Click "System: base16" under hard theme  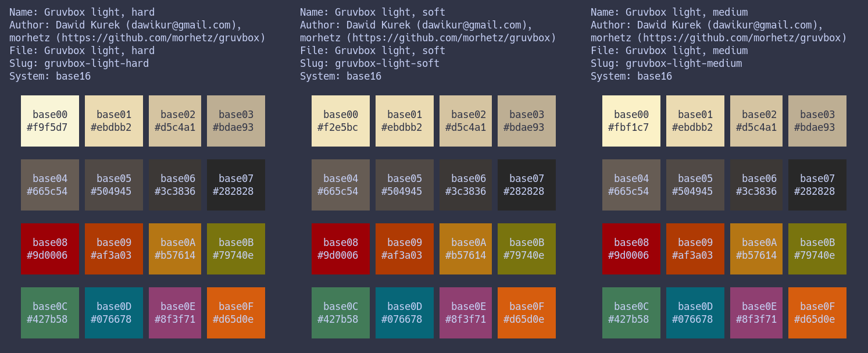point(50,76)
